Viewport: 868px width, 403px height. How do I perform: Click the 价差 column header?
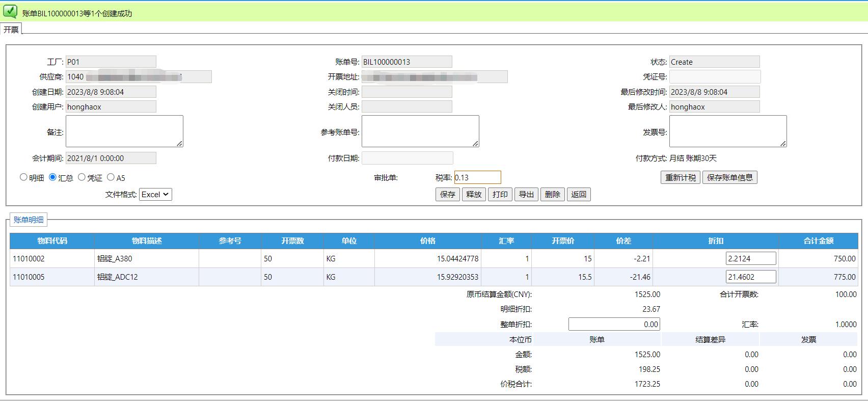(623, 240)
